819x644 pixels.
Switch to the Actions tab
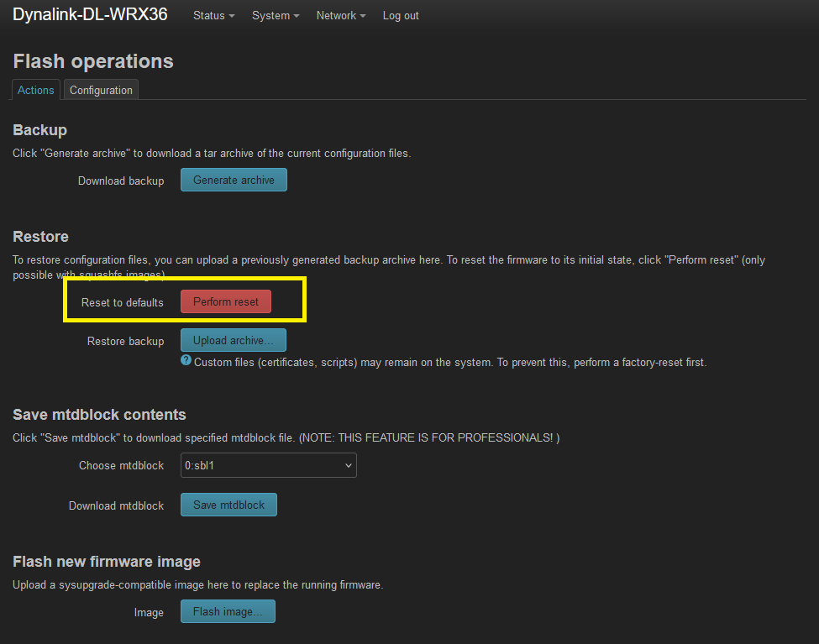pyautogui.click(x=35, y=90)
